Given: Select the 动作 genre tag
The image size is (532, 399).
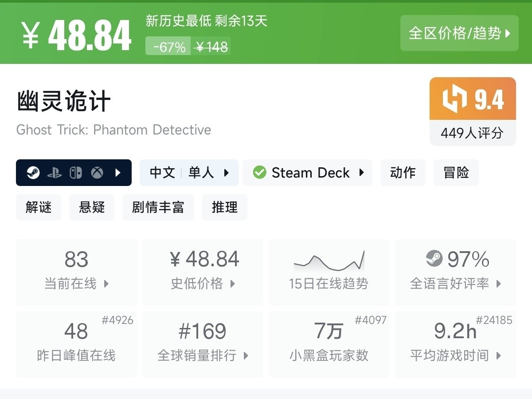Looking at the screenshot, I should point(403,173).
